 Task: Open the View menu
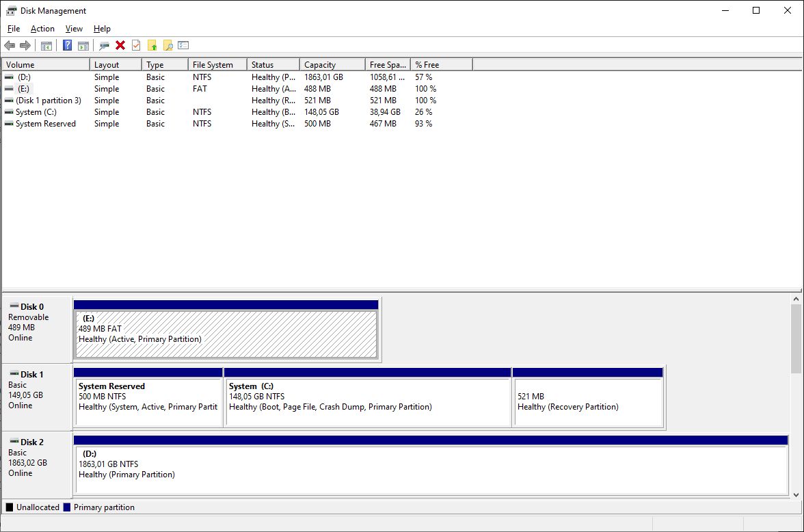point(74,29)
